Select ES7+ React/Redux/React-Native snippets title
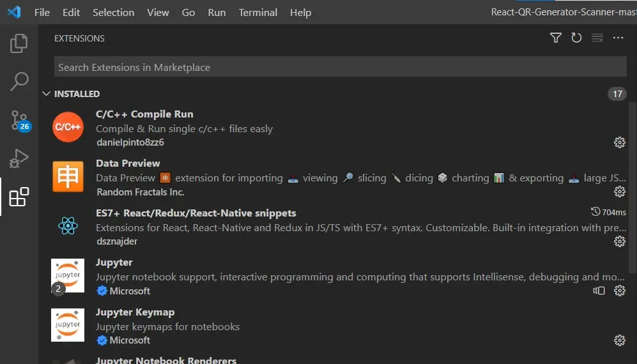 [196, 213]
